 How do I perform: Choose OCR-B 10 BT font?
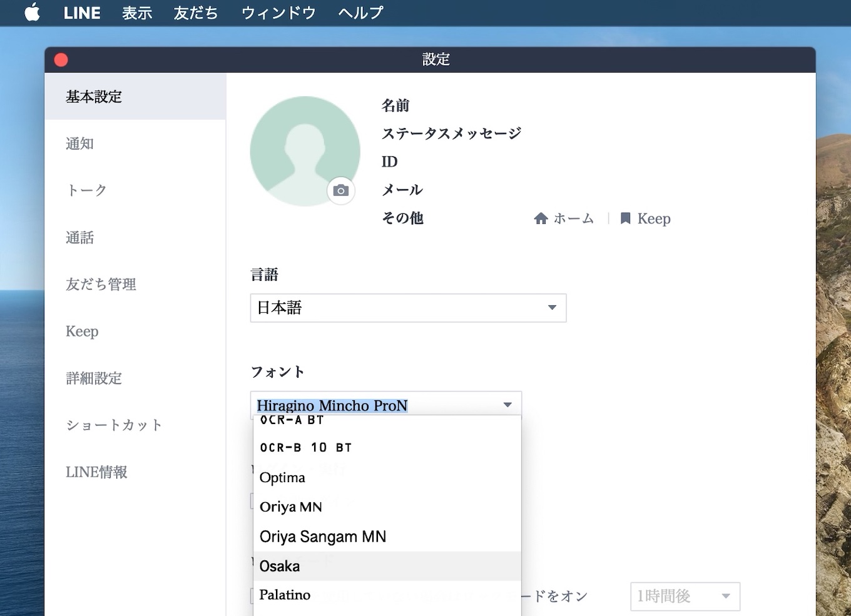[x=387, y=448]
